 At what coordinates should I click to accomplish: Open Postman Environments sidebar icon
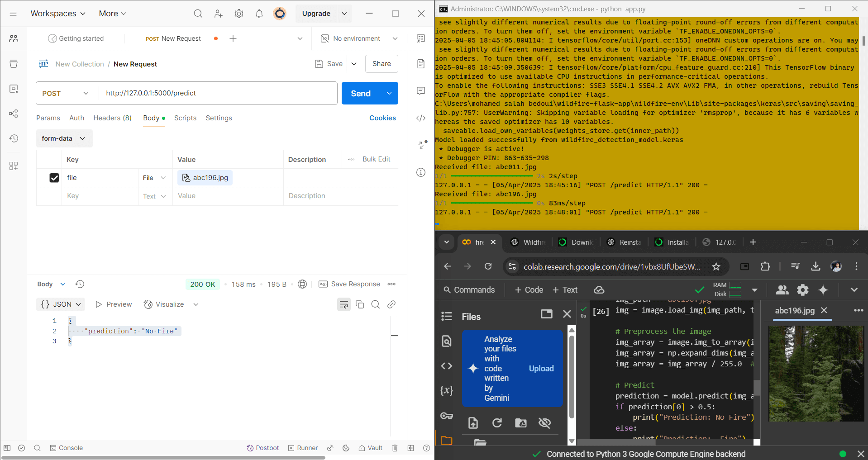click(x=14, y=89)
